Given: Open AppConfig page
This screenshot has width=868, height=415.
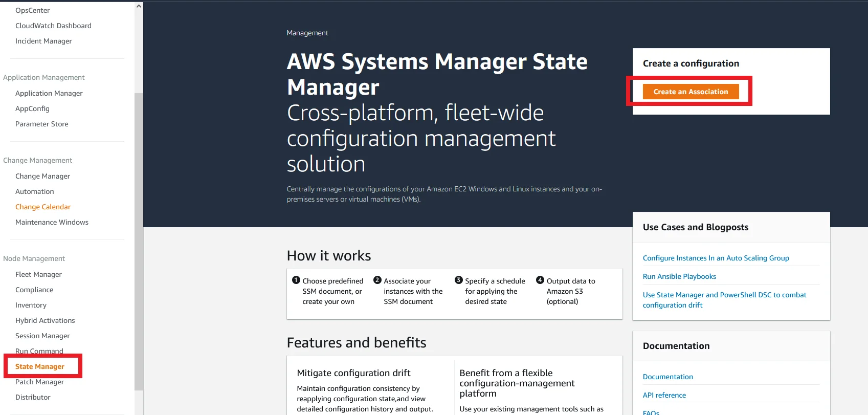Looking at the screenshot, I should pyautogui.click(x=32, y=108).
